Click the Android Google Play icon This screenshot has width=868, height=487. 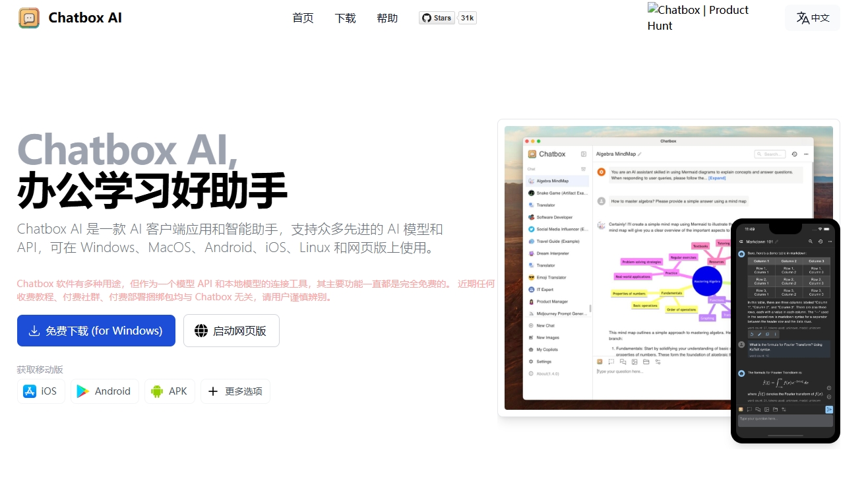tap(82, 391)
